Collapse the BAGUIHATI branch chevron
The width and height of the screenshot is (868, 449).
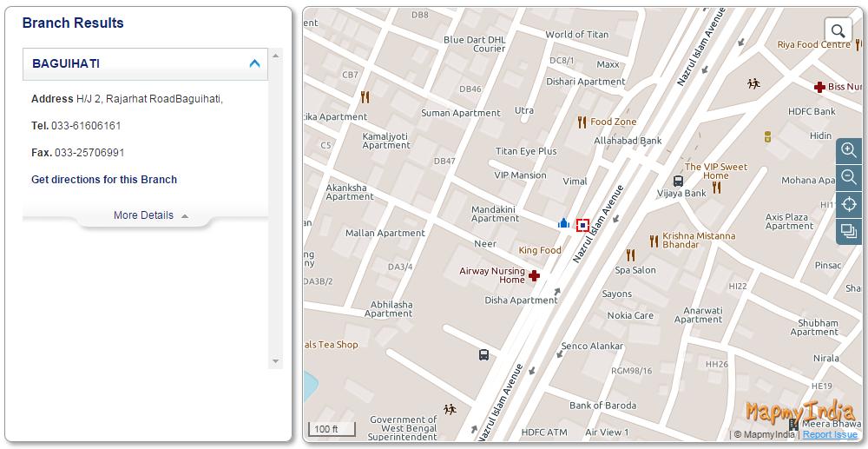point(254,63)
